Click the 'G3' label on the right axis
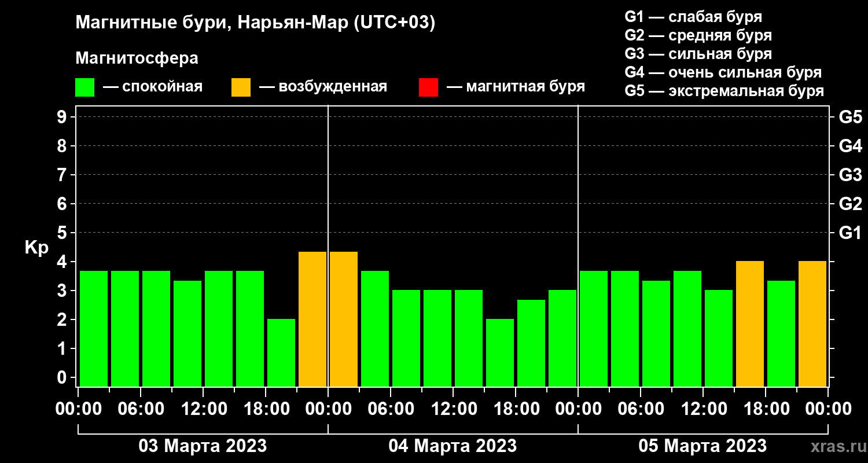This screenshot has width=868, height=463. pyautogui.click(x=850, y=175)
